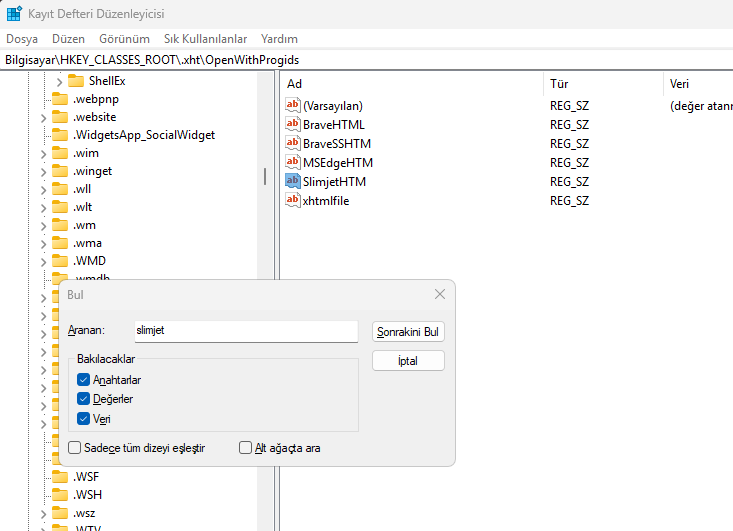Select the MSEdgeHTM value name

click(x=338, y=163)
